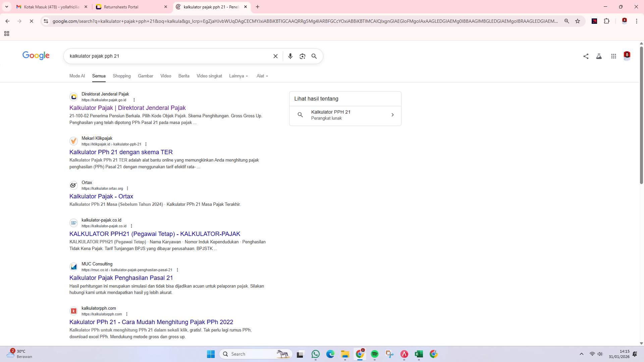Open the share icon next to the results
This screenshot has width=644, height=362.
586,56
